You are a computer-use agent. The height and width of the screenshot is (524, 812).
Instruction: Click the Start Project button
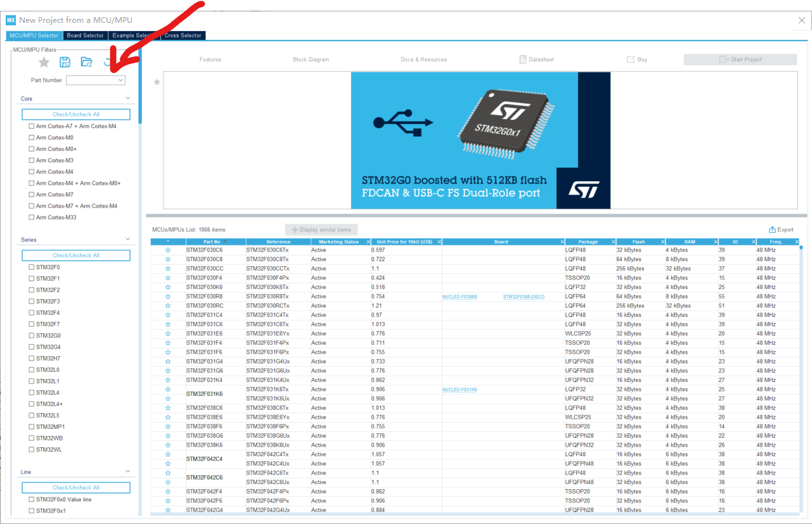(740, 60)
